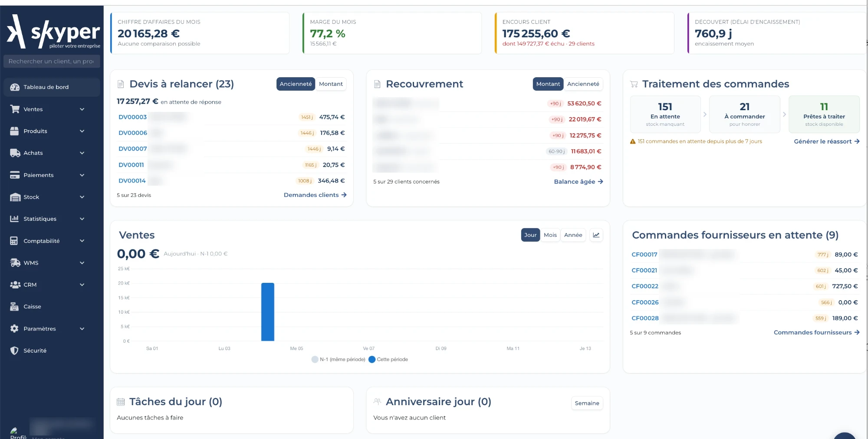The width and height of the screenshot is (868, 439).
Task: Open supplier order CF00017
Action: (x=644, y=255)
